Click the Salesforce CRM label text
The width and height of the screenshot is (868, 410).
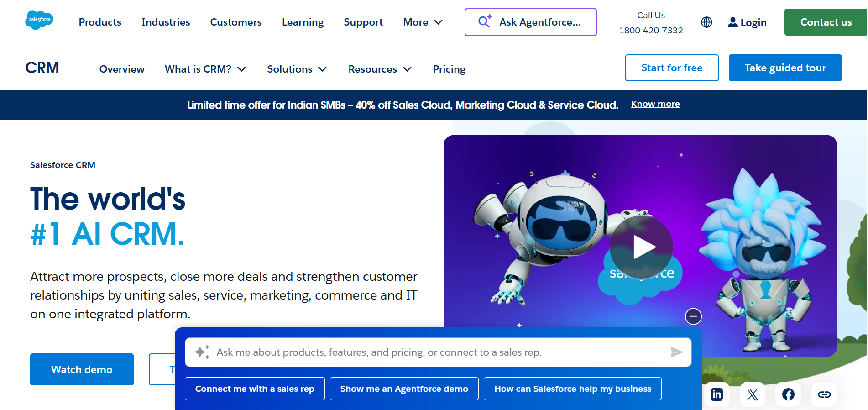(63, 165)
